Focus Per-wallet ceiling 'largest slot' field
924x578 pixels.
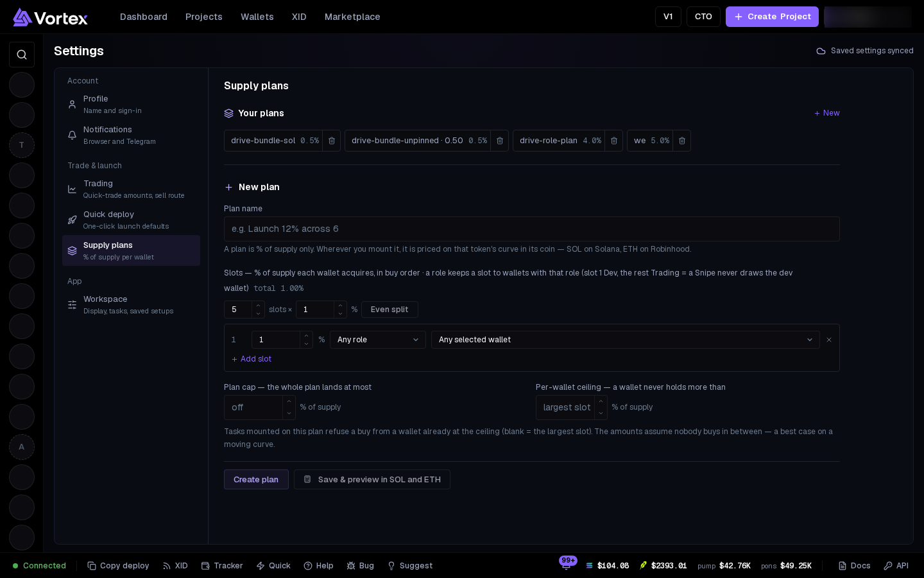565,407
